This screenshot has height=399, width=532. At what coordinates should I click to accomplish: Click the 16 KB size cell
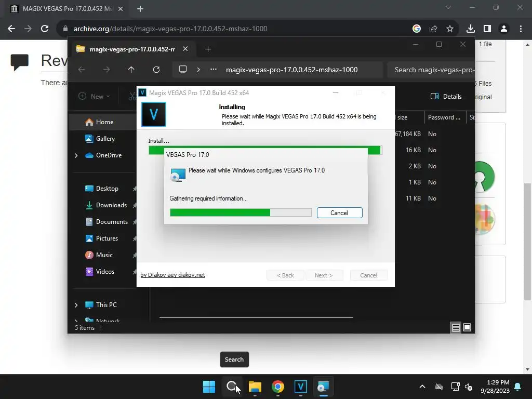coord(413,150)
